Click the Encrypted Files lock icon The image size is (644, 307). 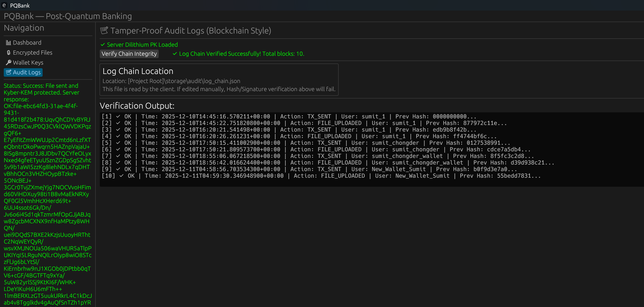pyautogui.click(x=8, y=53)
